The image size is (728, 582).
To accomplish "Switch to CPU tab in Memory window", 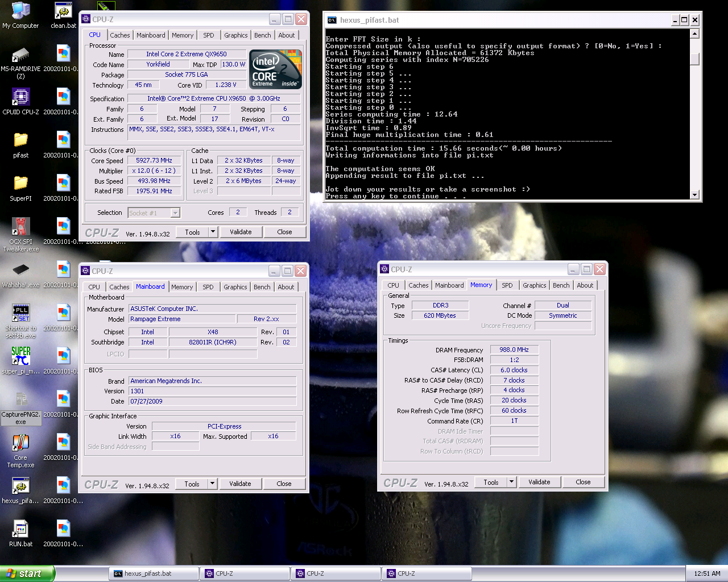I will (393, 285).
